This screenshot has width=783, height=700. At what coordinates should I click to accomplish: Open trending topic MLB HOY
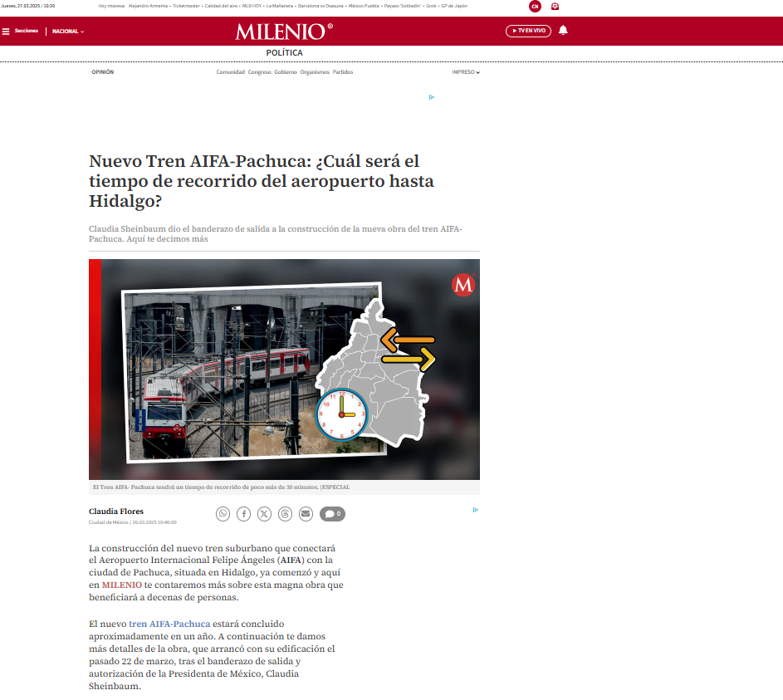coord(252,6)
